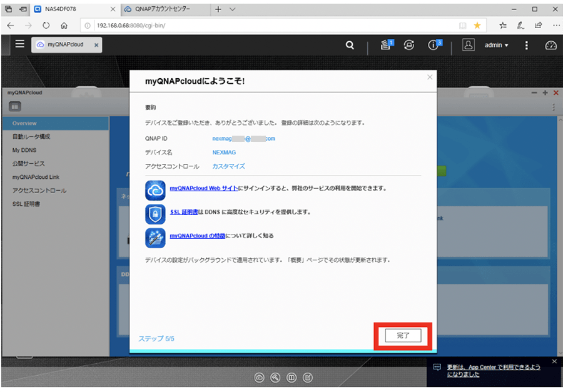Open the myQNAPcloud window three-dot menu
The height and width of the screenshot is (392, 563).
coord(554,107)
